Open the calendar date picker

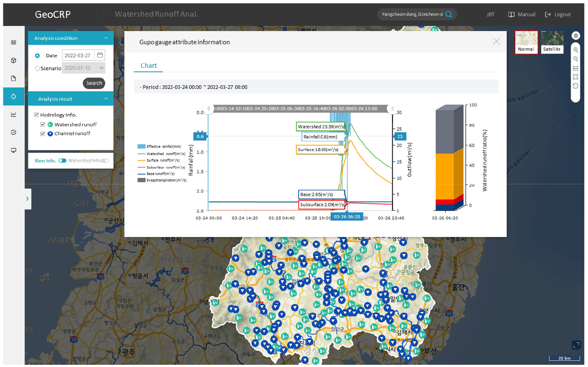point(100,55)
